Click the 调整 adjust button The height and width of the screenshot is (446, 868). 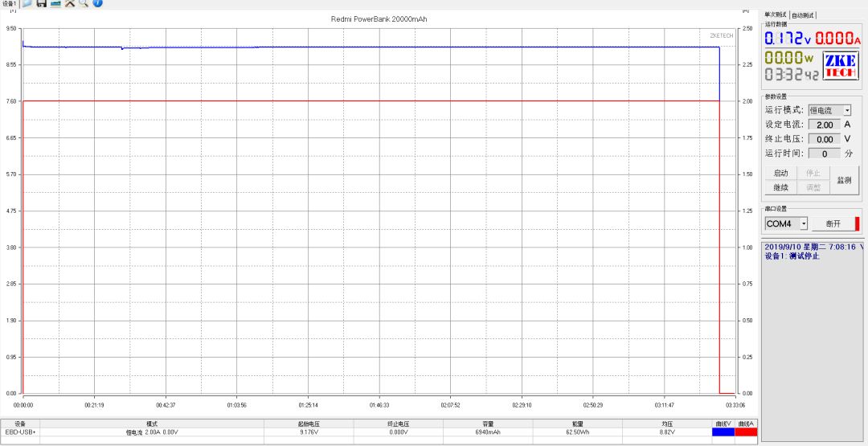(x=813, y=187)
